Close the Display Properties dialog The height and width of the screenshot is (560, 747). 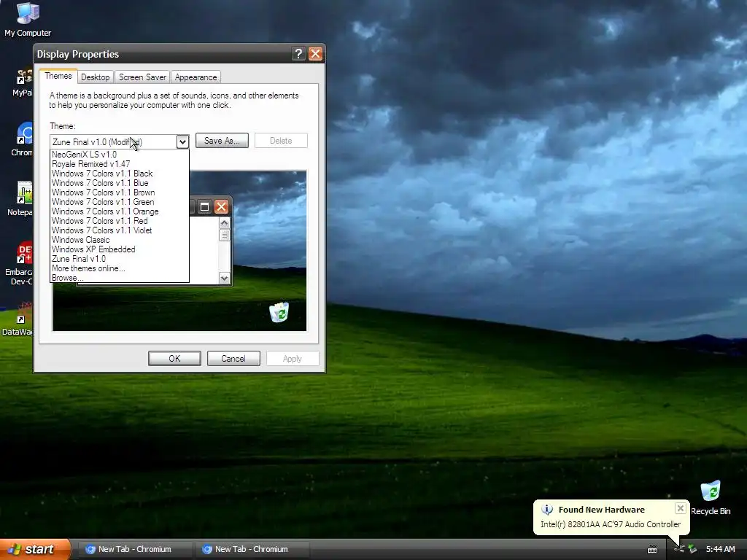point(315,54)
